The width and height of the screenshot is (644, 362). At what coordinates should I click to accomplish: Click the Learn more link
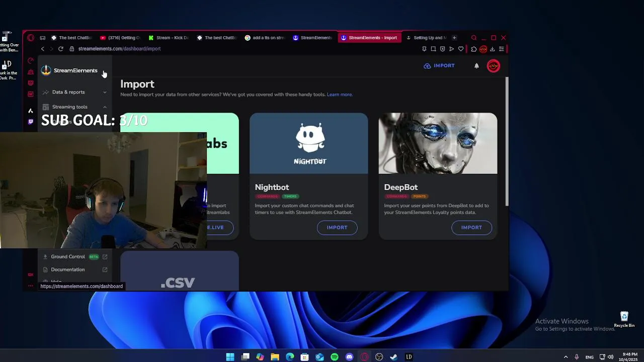point(340,95)
